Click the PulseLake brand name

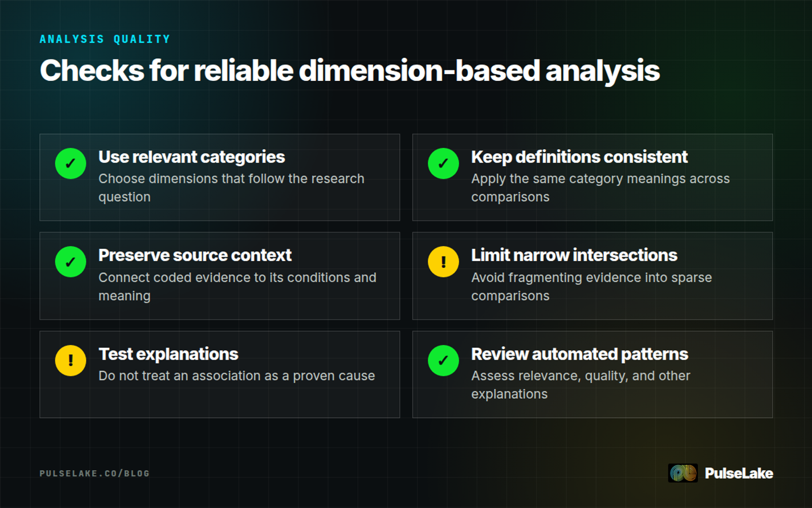739,473
